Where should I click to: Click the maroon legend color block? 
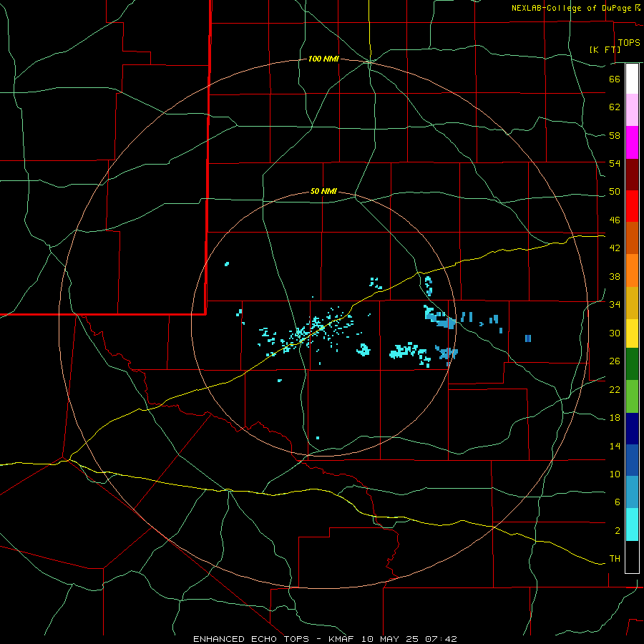point(632,174)
